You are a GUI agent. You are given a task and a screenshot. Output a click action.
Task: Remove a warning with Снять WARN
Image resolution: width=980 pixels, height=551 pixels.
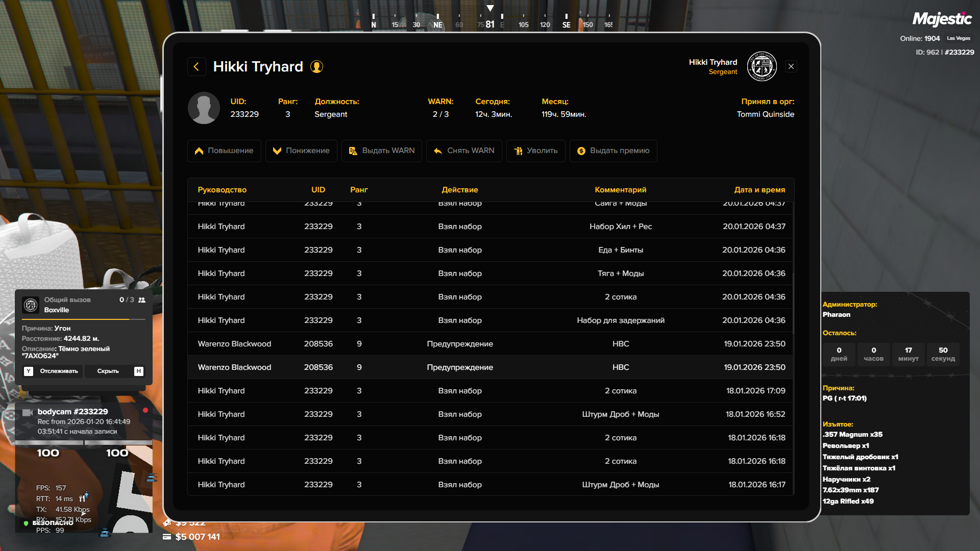464,151
